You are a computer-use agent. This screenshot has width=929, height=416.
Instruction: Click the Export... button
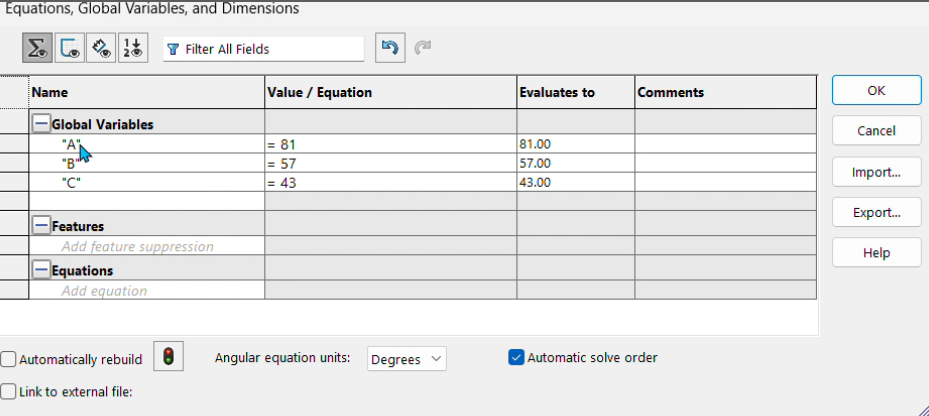876,213
